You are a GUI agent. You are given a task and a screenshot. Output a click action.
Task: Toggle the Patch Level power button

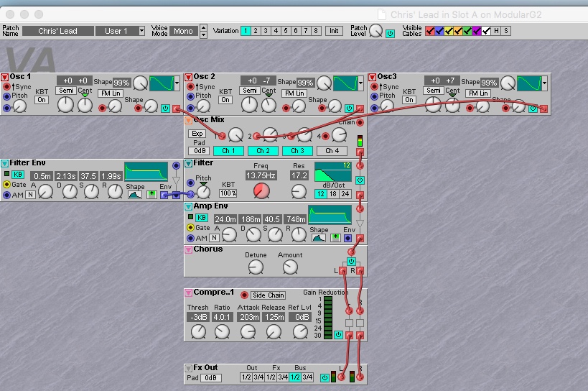pos(390,33)
